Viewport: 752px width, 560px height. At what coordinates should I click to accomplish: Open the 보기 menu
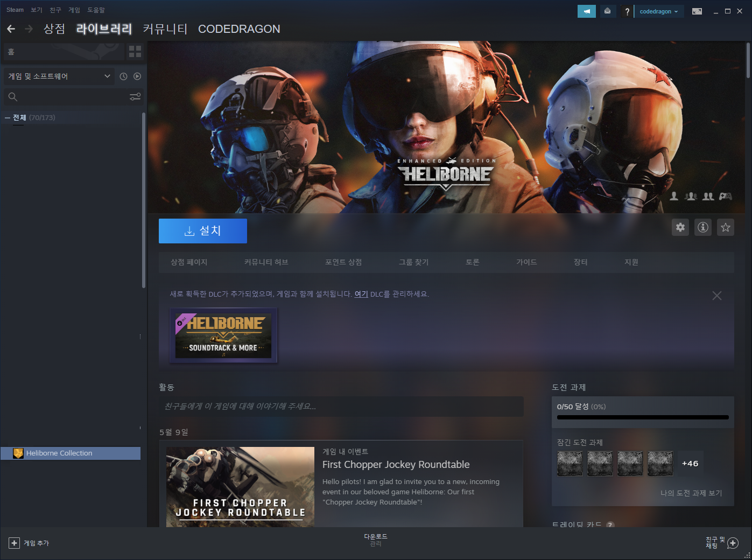tap(37, 10)
